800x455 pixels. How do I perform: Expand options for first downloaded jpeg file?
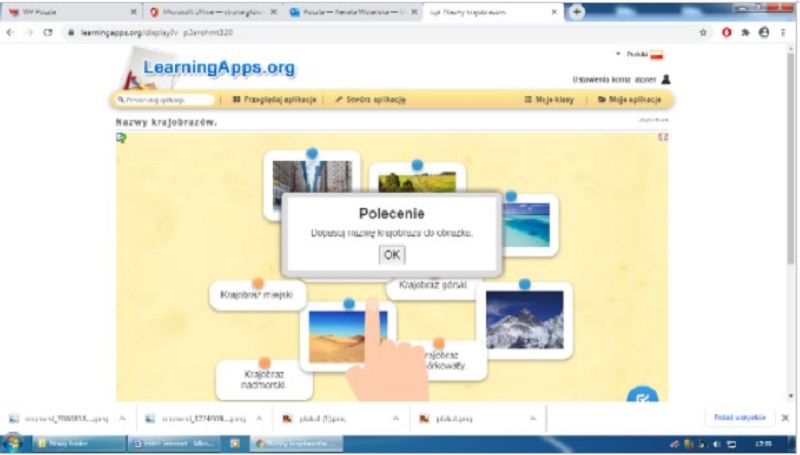point(122,418)
